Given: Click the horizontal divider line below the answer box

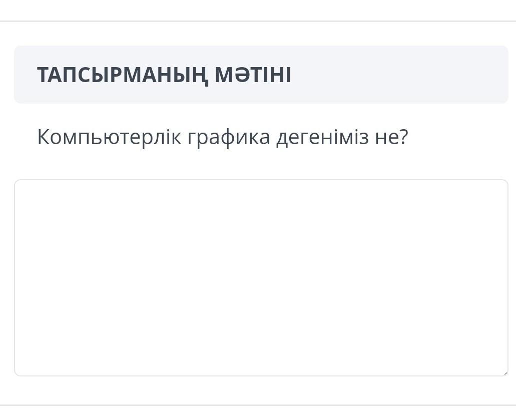Looking at the screenshot, I should click(258, 405).
